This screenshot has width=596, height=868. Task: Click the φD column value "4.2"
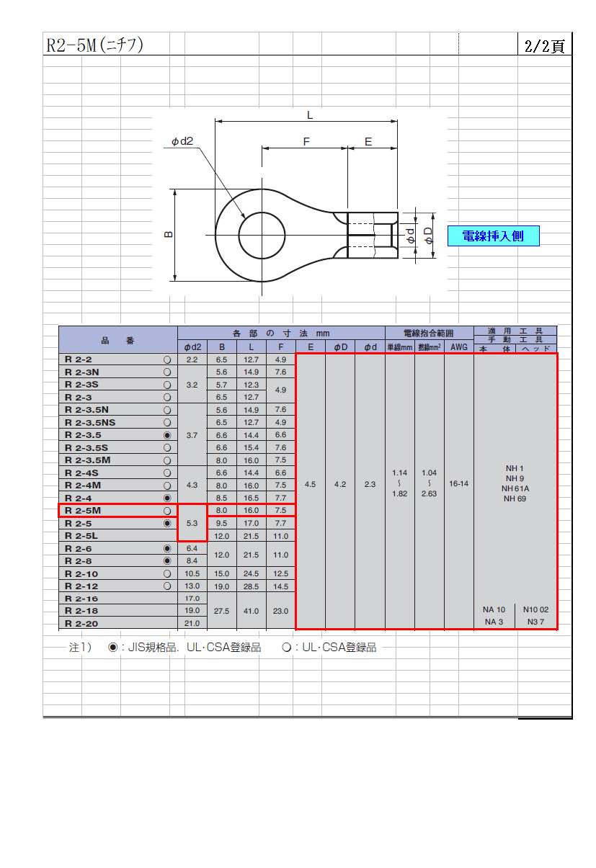340,485
